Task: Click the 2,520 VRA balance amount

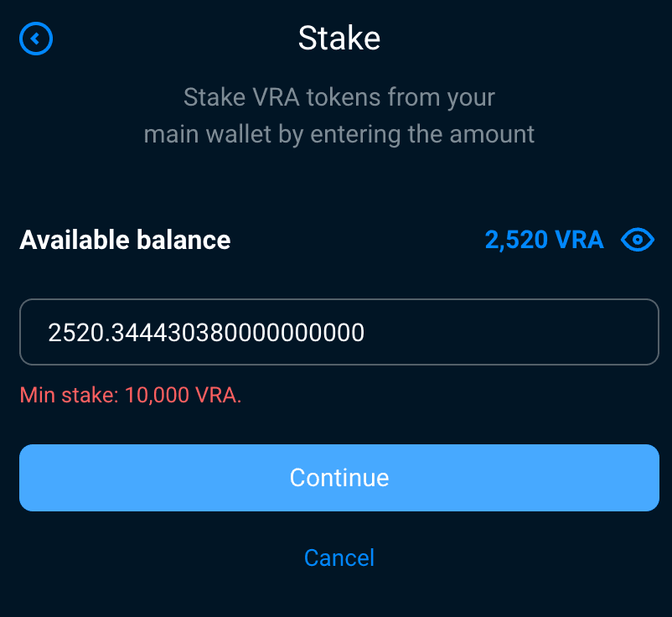Action: pos(545,240)
